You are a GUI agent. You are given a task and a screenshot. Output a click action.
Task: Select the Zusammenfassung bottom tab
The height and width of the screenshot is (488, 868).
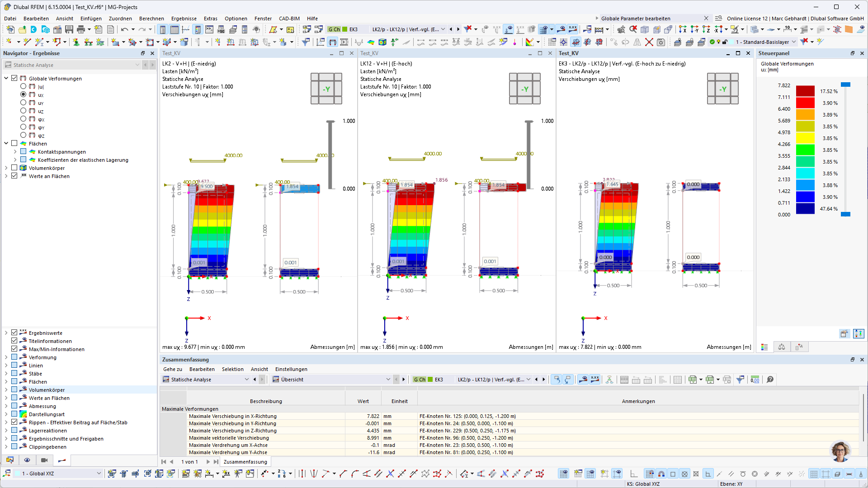click(x=245, y=462)
